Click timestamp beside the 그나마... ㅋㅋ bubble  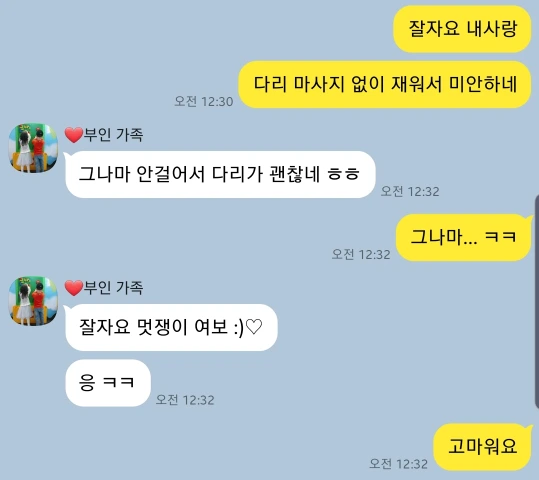(361, 254)
